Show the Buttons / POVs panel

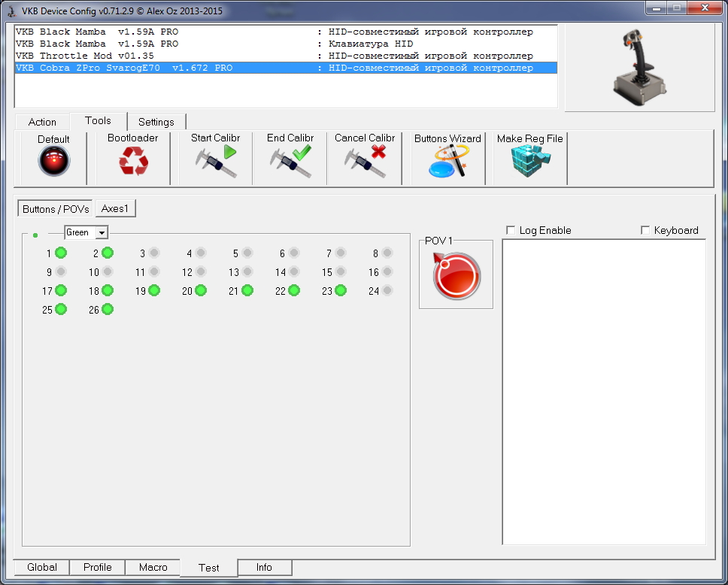(55, 208)
